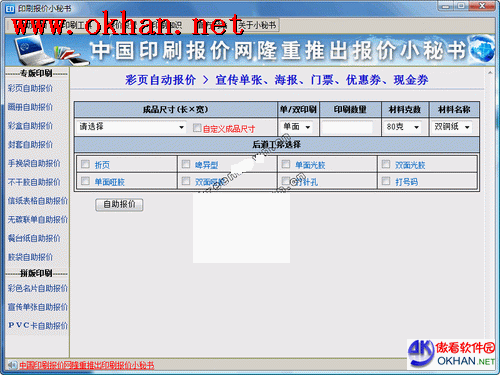Expand the 双铜纸 material dropdown
500x375 pixels.
[452, 127]
